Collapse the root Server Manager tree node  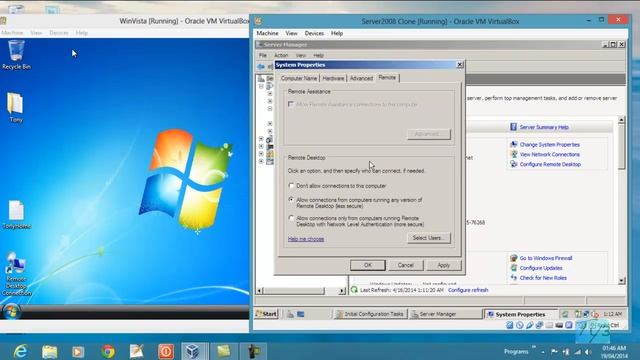pos(261,87)
